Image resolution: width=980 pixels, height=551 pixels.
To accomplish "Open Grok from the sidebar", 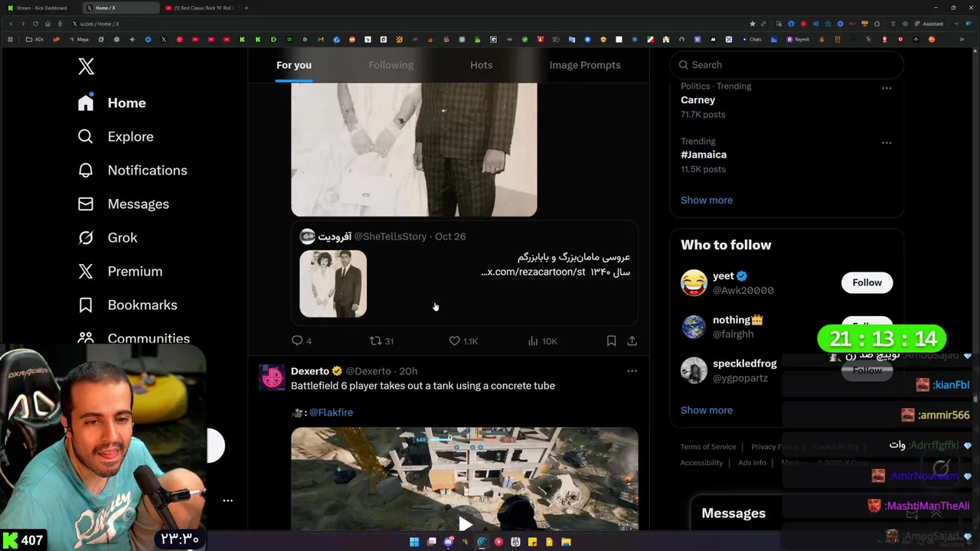I will point(107,237).
